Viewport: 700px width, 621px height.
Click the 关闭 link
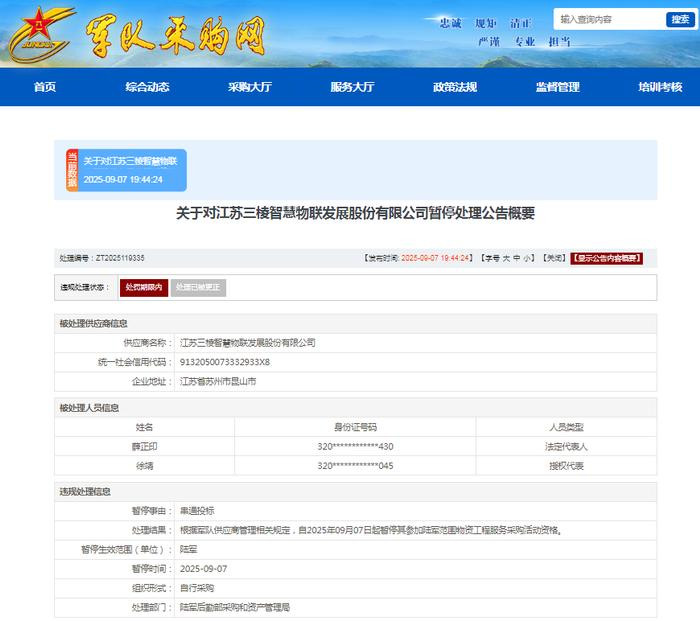coord(554,258)
